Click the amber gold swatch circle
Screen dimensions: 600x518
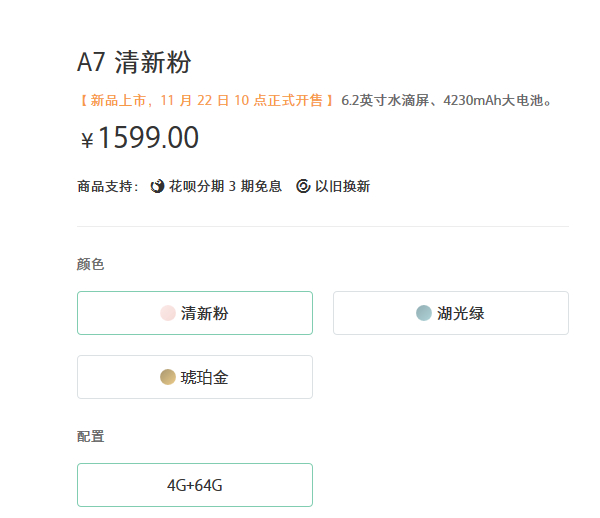pos(168,377)
